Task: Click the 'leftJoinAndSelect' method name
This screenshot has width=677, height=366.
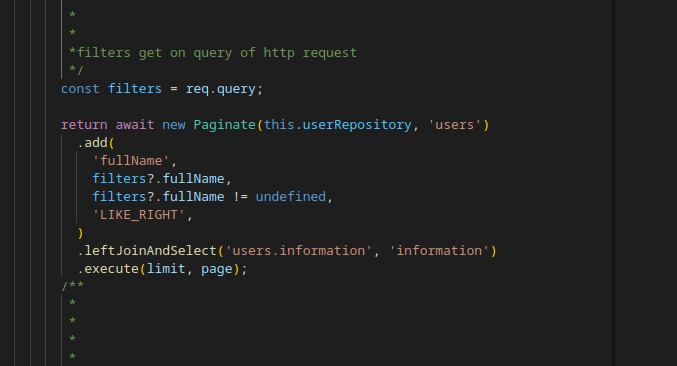Action: click(x=150, y=251)
